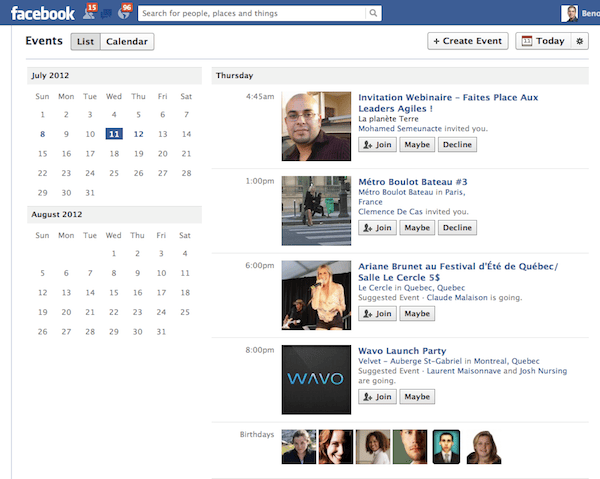Open Wavo Launch Party title link
This screenshot has height=479, width=600.
[x=402, y=351]
